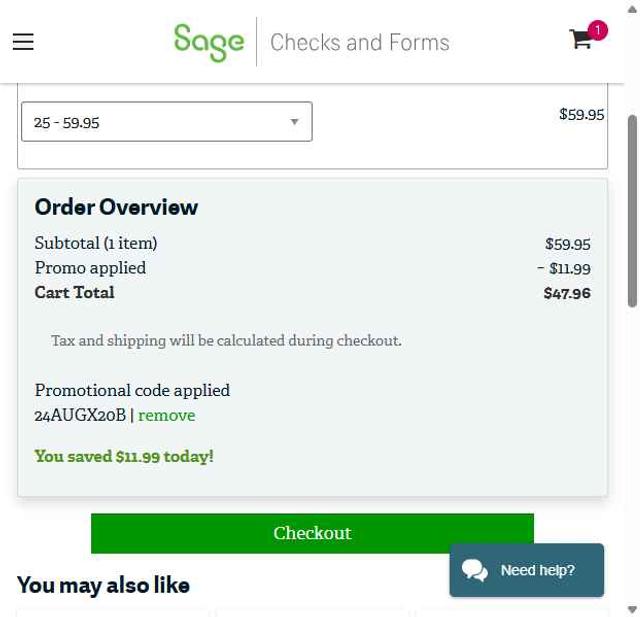
Task: Click the green Sage logo
Action: click(208, 42)
